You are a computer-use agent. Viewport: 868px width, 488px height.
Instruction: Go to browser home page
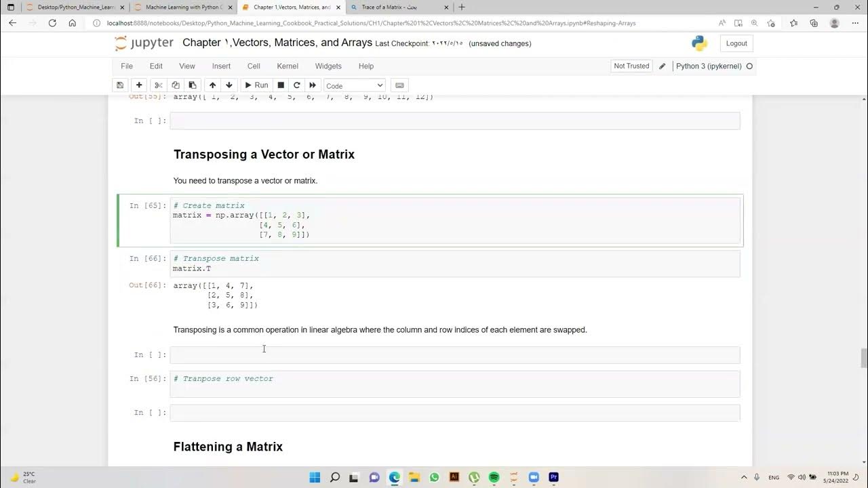tap(72, 23)
